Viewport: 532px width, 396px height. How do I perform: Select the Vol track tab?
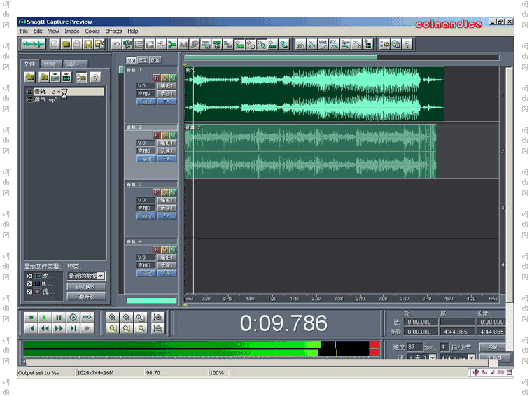click(132, 60)
